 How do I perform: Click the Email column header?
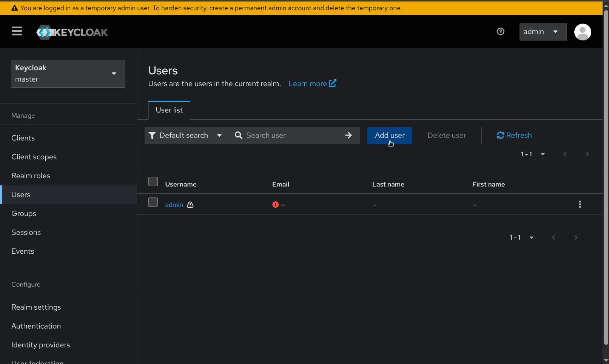(281, 184)
